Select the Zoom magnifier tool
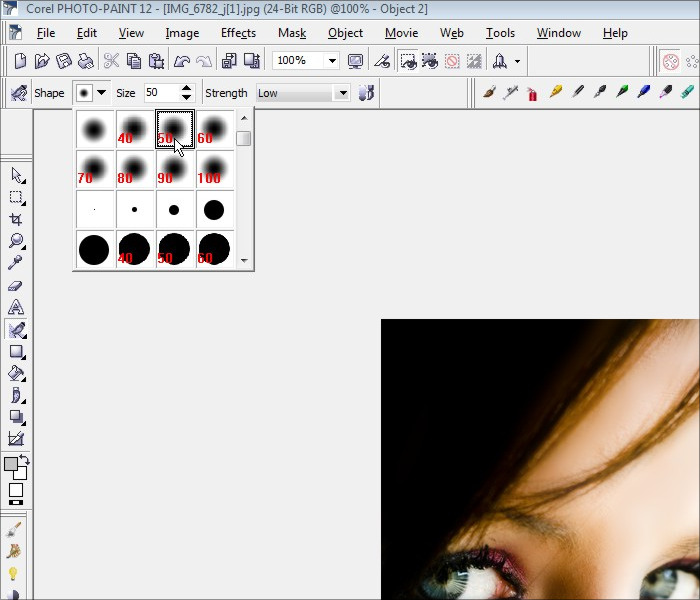The height and width of the screenshot is (600, 700). point(16,241)
